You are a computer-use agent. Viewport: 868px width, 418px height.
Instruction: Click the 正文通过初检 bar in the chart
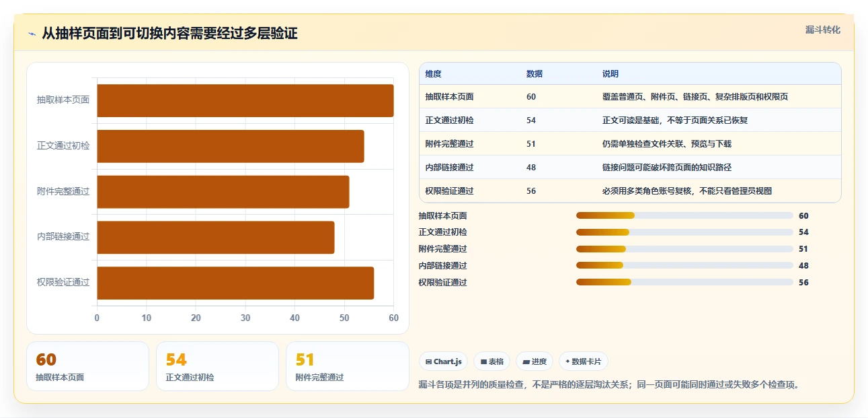[x=231, y=146]
